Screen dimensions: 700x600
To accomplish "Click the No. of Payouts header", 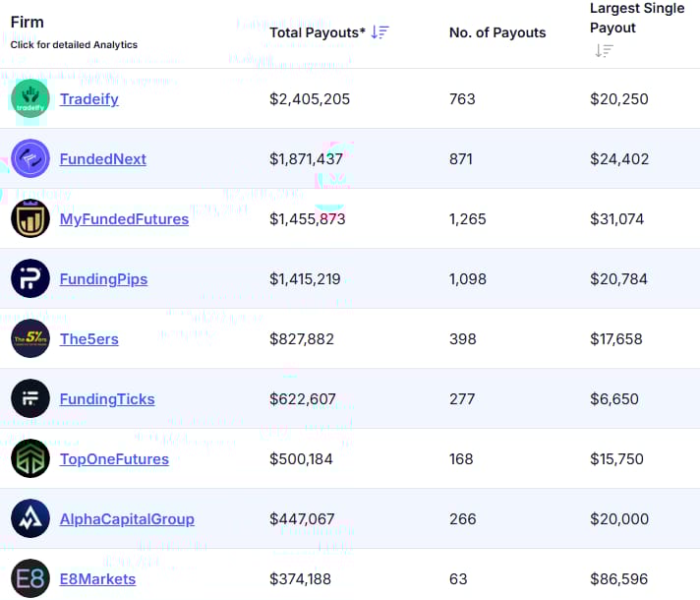I will [x=497, y=32].
